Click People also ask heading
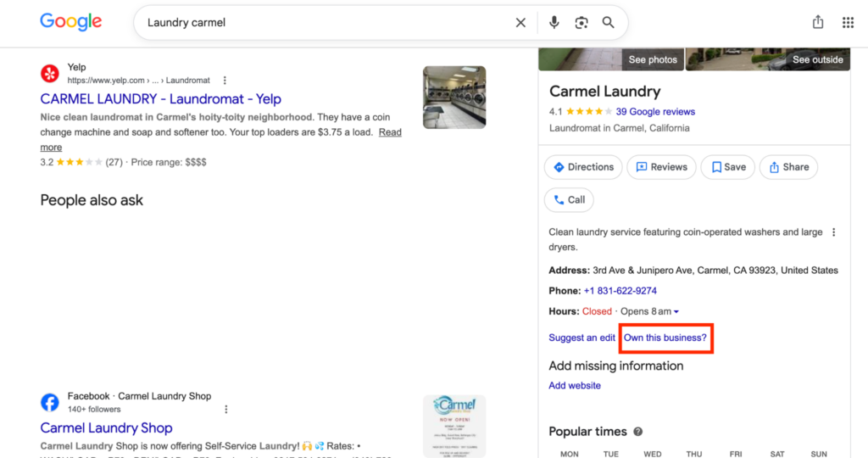Screen dimensions: 868x458 [x=92, y=200]
